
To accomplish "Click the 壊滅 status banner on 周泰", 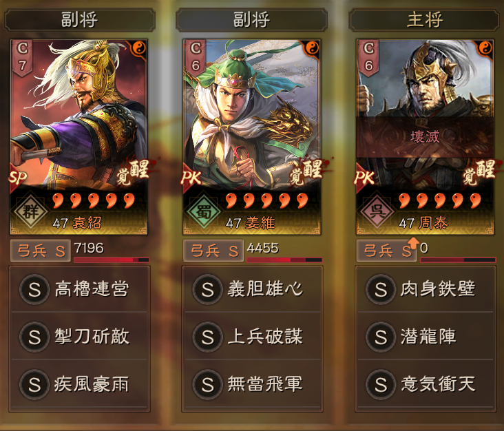I will [425, 137].
